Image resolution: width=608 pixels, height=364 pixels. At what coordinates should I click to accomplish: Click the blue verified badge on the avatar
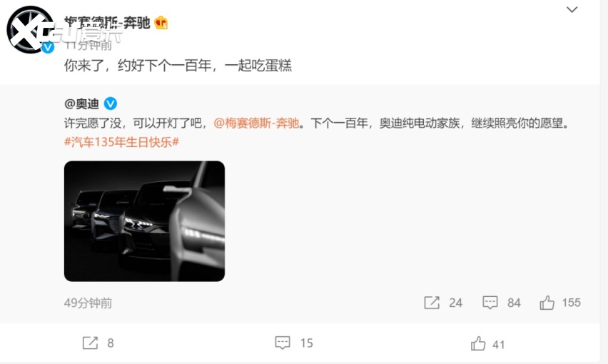(48, 47)
